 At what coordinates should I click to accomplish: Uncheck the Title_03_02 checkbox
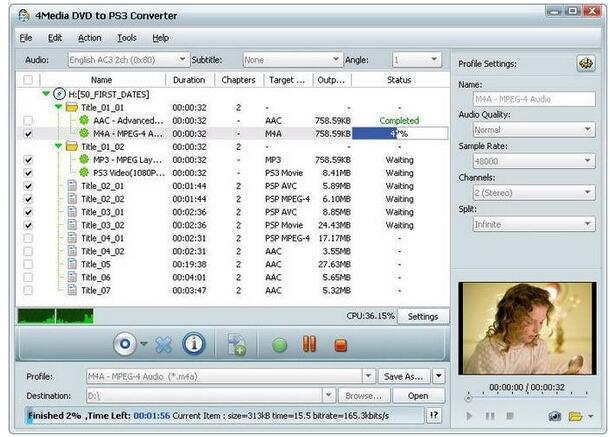pyautogui.click(x=28, y=225)
